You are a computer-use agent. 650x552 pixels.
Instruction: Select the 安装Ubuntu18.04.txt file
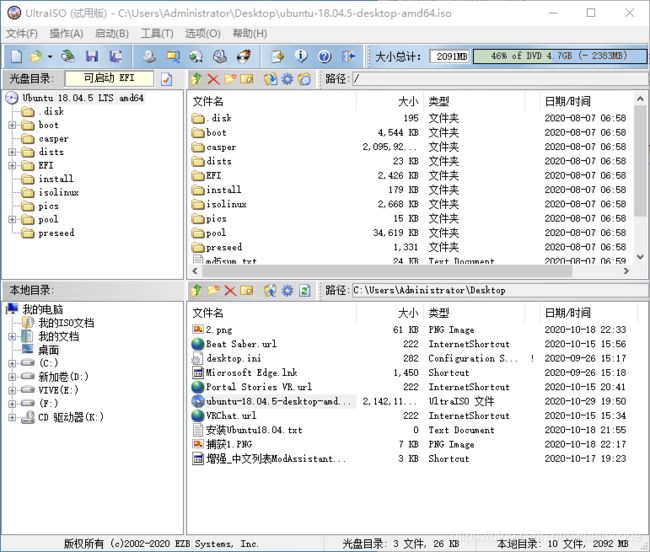click(254, 430)
